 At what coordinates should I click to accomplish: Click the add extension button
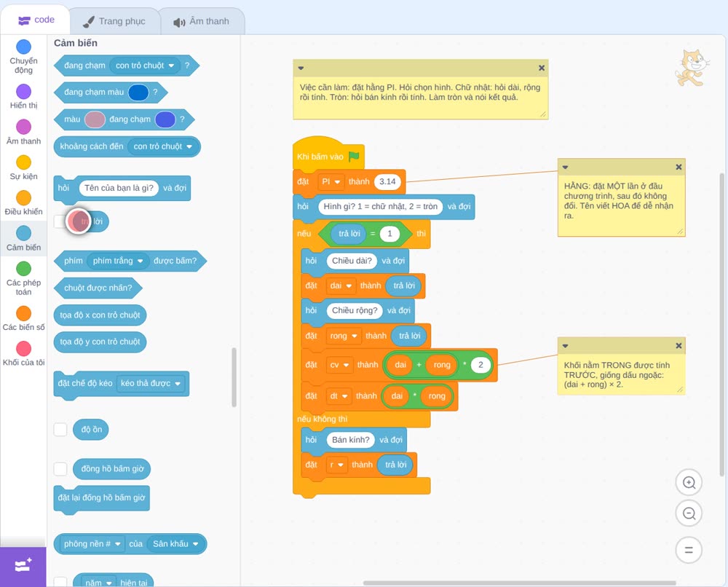coord(23,566)
